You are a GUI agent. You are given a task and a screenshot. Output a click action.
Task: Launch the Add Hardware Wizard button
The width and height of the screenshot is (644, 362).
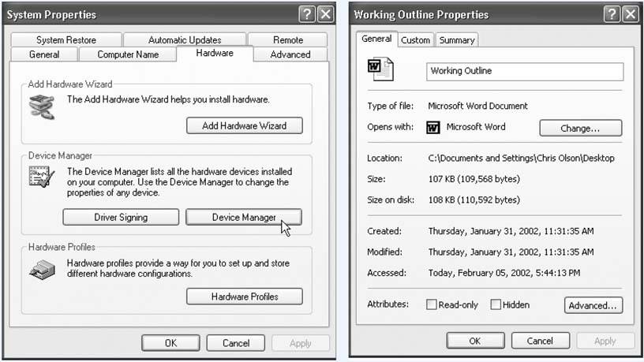click(x=245, y=125)
